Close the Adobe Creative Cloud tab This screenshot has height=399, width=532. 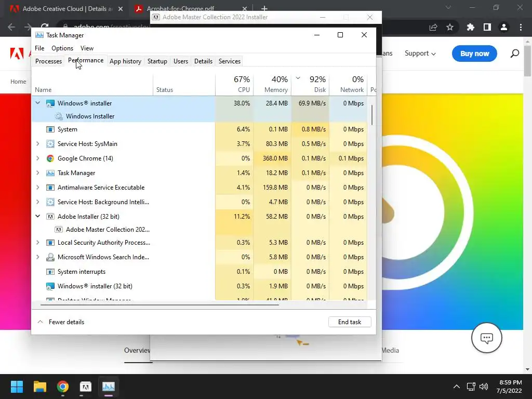(x=121, y=9)
